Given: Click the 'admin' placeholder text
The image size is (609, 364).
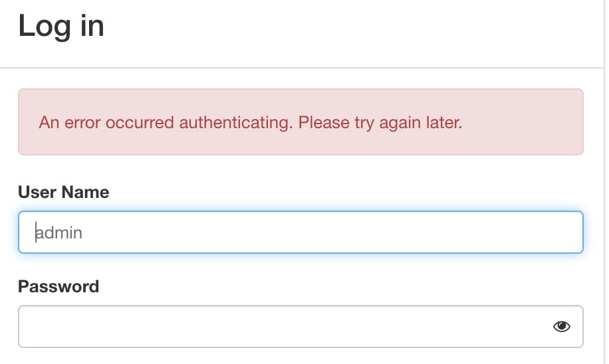Looking at the screenshot, I should tap(59, 232).
